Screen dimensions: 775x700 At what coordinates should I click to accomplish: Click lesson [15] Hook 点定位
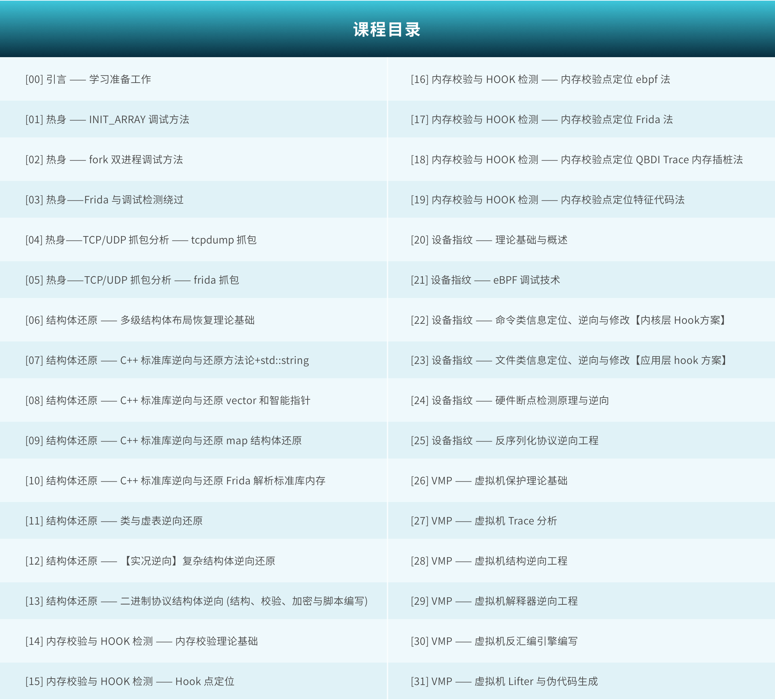pyautogui.click(x=130, y=682)
